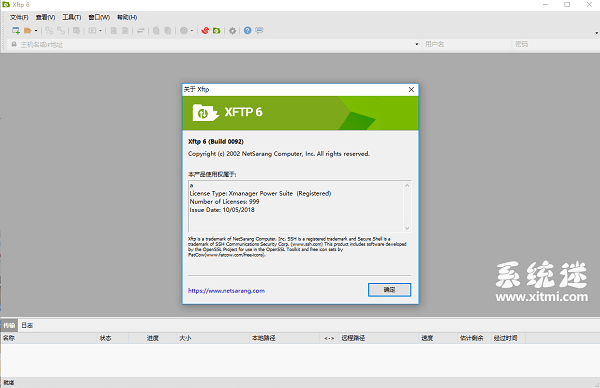
Task: Launch Xshell via the red swirl icon
Action: tap(205, 31)
